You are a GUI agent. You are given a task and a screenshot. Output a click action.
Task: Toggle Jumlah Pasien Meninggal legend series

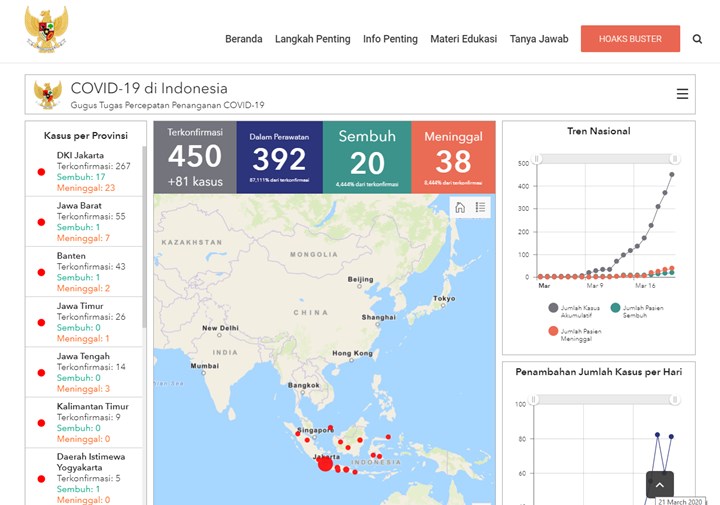pos(575,335)
